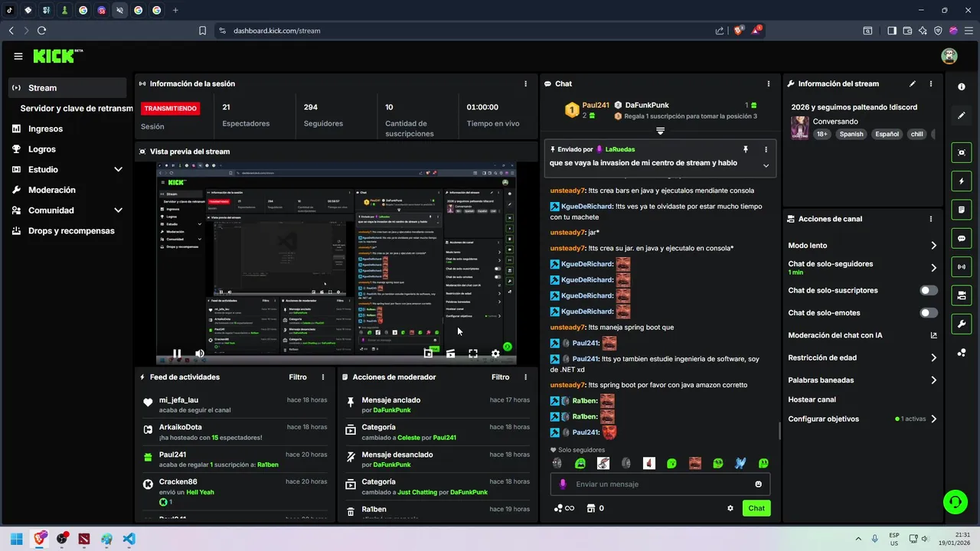This screenshot has height=551, width=980.
Task: Open the hamburger menu beside Kick logo
Action: pyautogui.click(x=18, y=56)
